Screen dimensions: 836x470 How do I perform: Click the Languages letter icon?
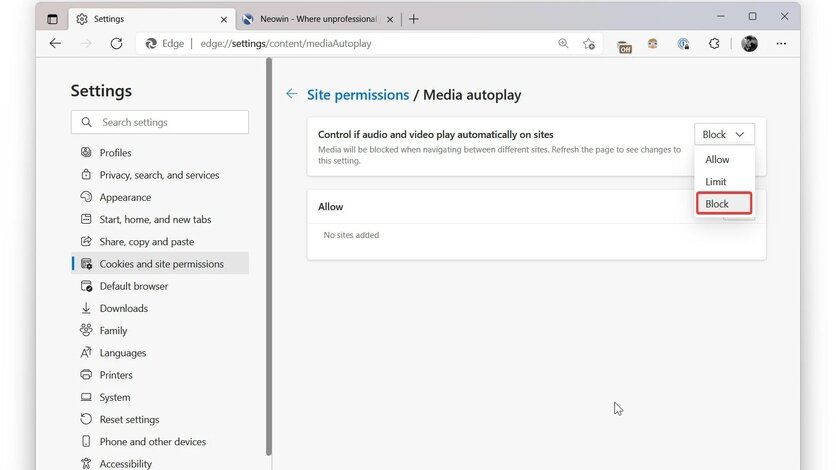pos(86,352)
